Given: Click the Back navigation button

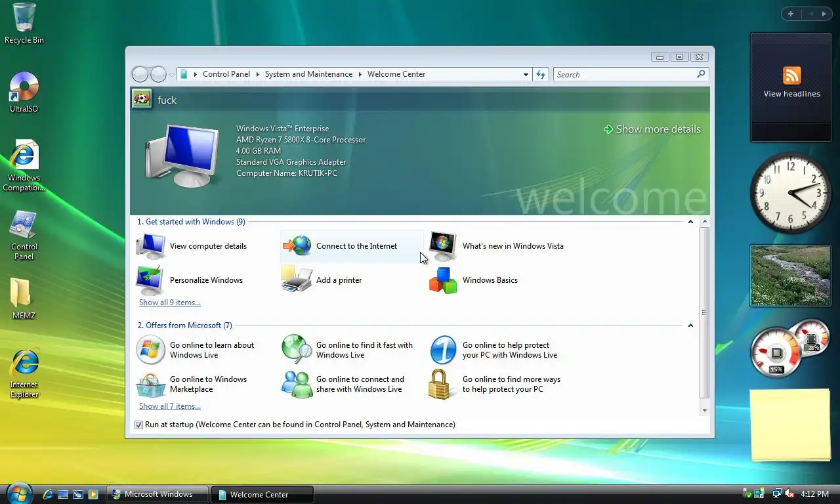Looking at the screenshot, I should click(x=140, y=74).
